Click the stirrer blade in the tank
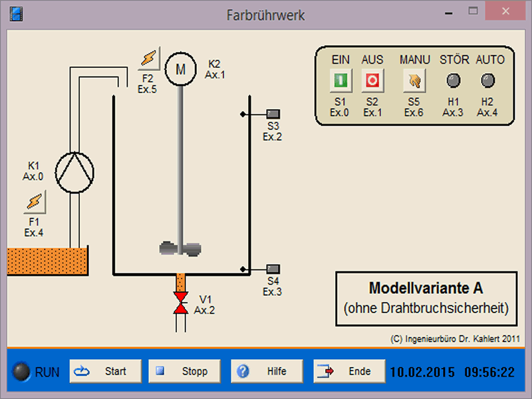Image resolution: width=532 pixels, height=399 pixels. point(180,248)
